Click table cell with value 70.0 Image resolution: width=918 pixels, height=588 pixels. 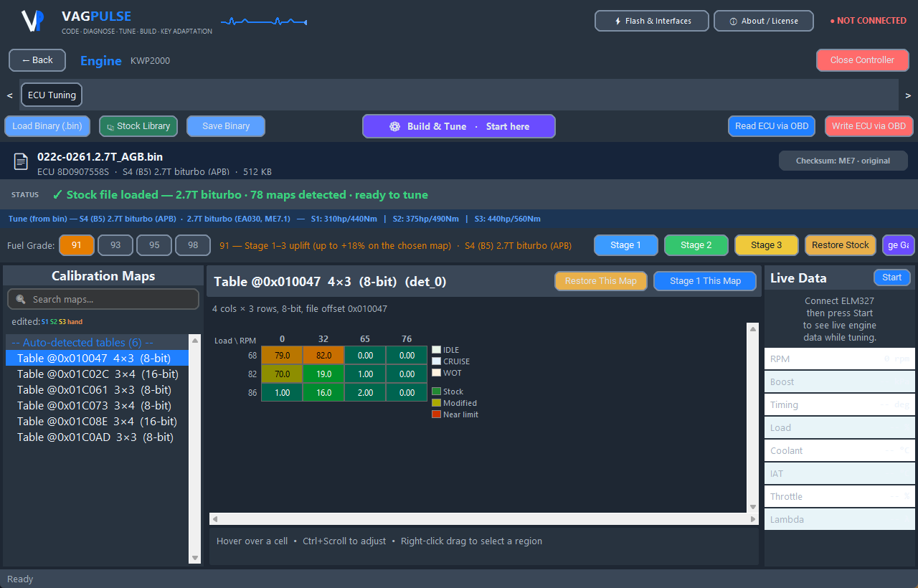pos(282,374)
